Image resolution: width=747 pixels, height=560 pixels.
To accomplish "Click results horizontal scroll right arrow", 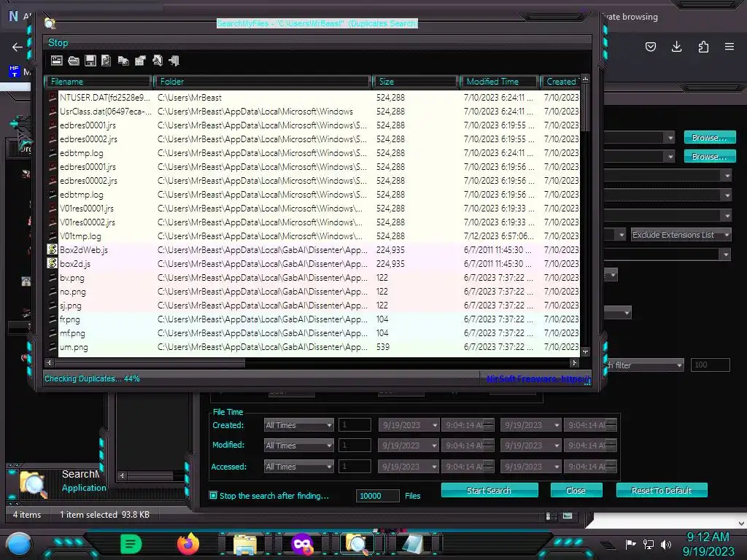I will tap(575, 363).
